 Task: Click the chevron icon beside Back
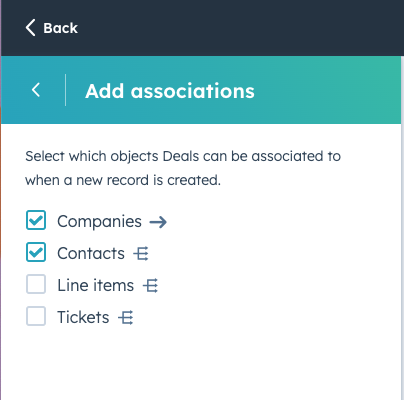pos(30,28)
